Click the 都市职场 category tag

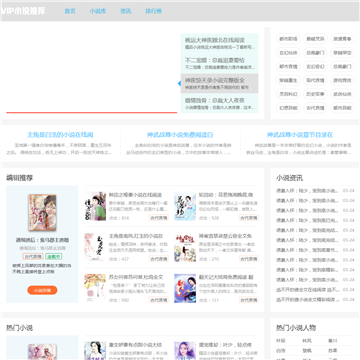click(288, 39)
